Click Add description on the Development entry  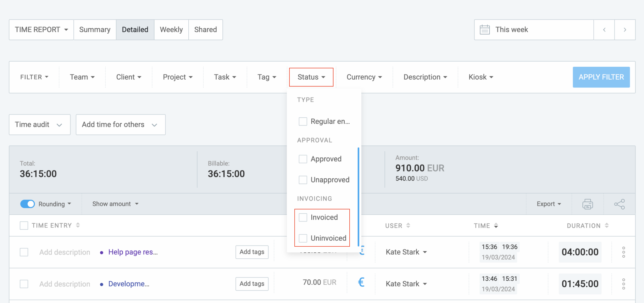pyautogui.click(x=64, y=283)
